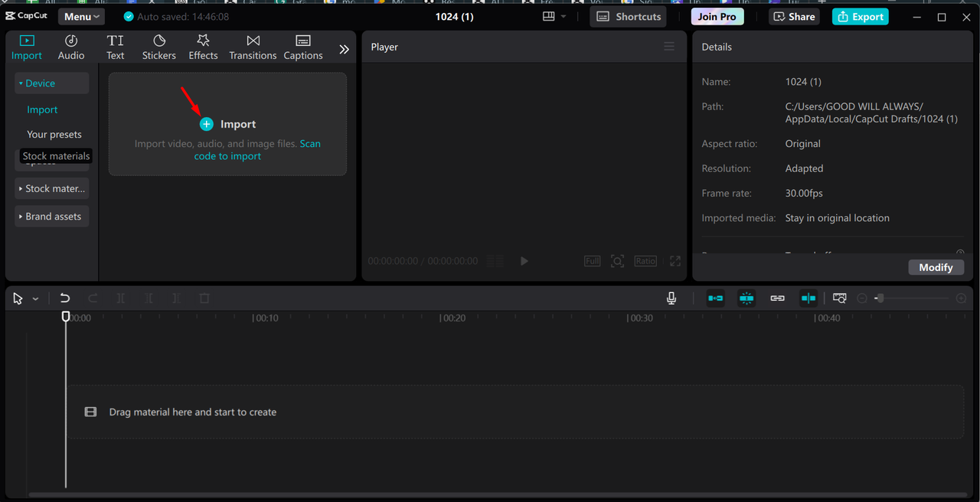
Task: Click the Auto saved status indicator
Action: (177, 16)
